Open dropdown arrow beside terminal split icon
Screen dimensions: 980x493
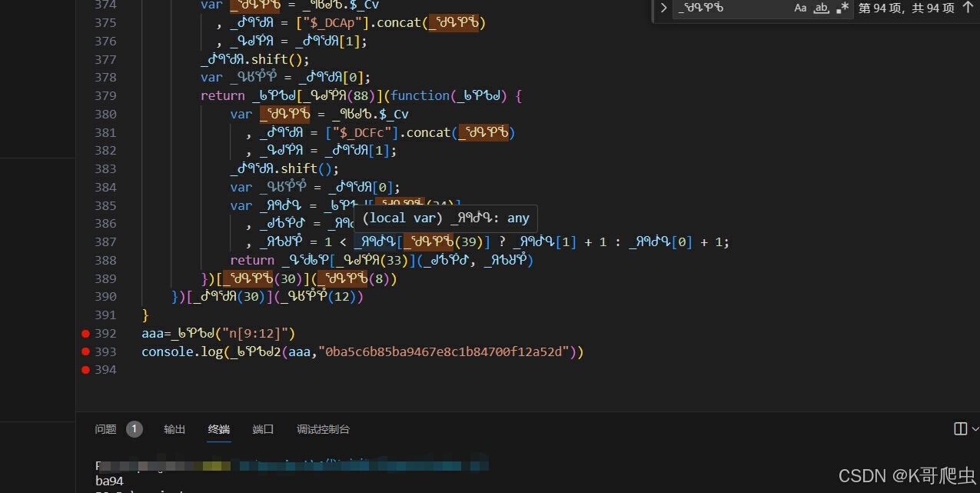point(975,428)
